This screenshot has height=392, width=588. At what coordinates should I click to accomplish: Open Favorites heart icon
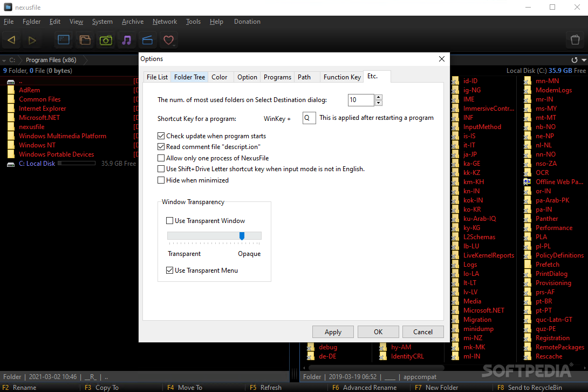[169, 40]
